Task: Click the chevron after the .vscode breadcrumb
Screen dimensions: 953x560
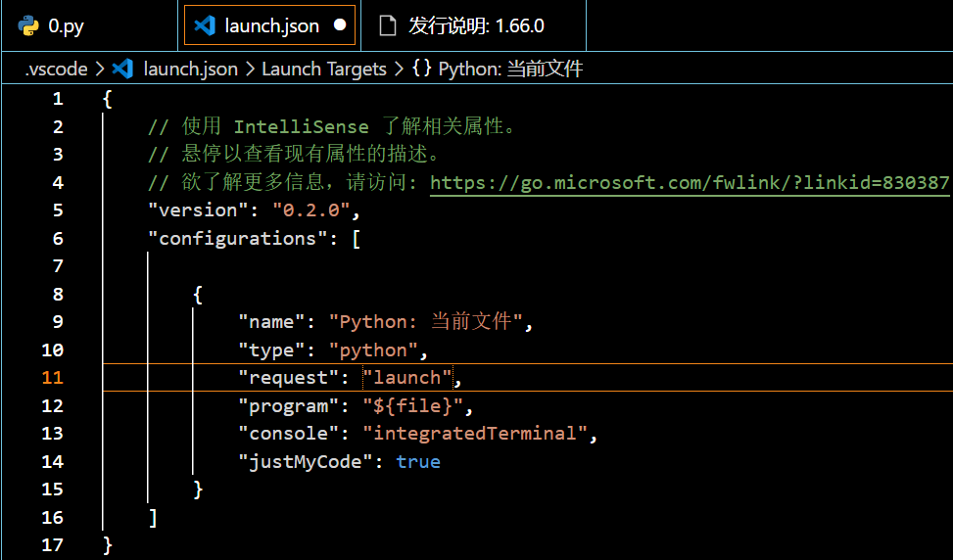Action: coord(98,69)
